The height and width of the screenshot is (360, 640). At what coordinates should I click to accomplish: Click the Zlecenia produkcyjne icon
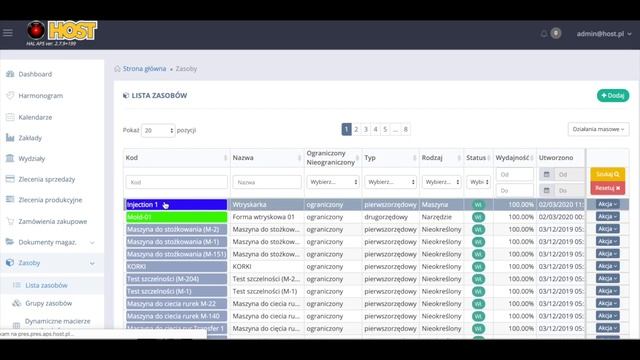coord(10,200)
